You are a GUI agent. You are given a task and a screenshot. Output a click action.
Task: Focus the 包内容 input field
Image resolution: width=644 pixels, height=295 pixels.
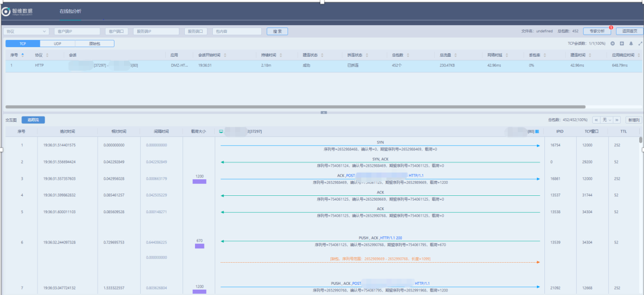(237, 31)
